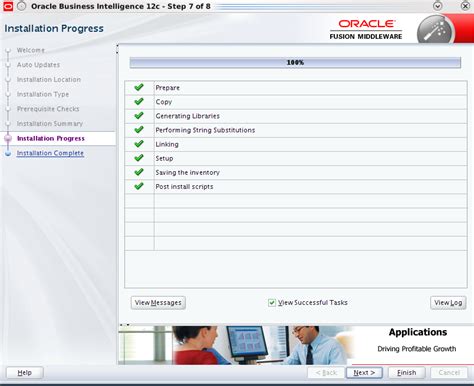Image resolution: width=474 pixels, height=386 pixels.
Task: Click the Driving Profitable Growth caption
Action: [x=417, y=349]
